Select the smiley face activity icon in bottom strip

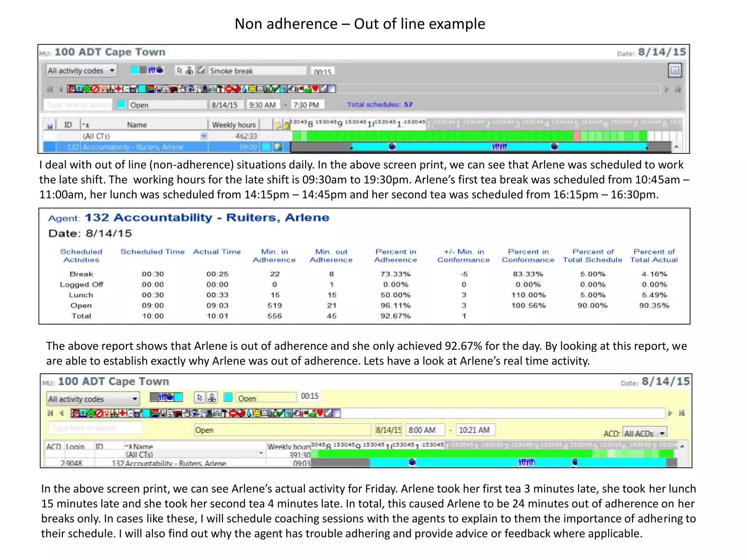pyautogui.click(x=257, y=413)
